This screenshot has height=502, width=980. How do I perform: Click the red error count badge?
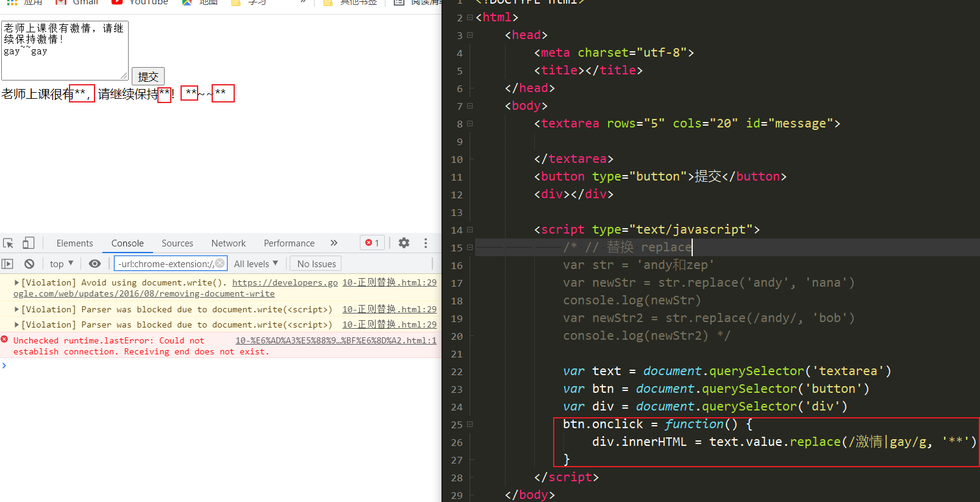[372, 243]
